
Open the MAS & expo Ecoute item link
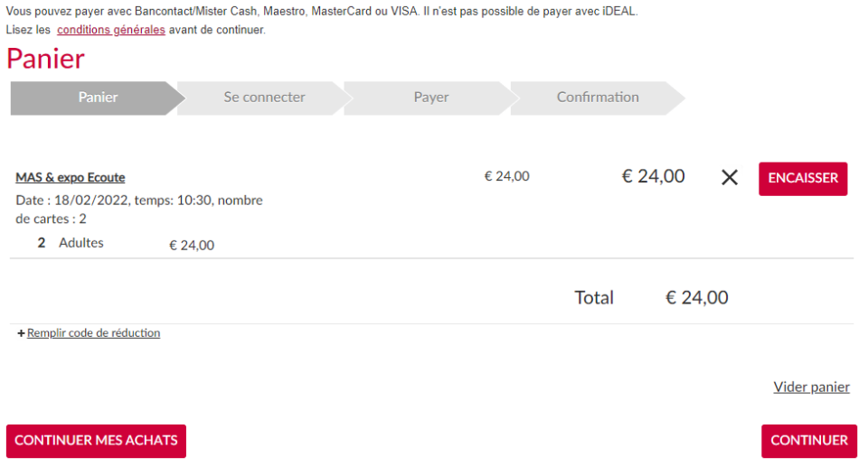point(71,178)
